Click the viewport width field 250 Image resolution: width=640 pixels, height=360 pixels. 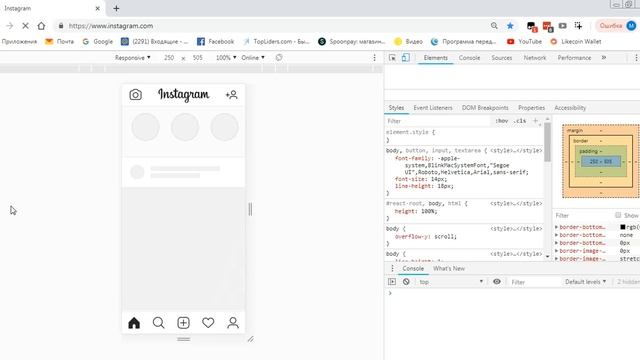169,58
